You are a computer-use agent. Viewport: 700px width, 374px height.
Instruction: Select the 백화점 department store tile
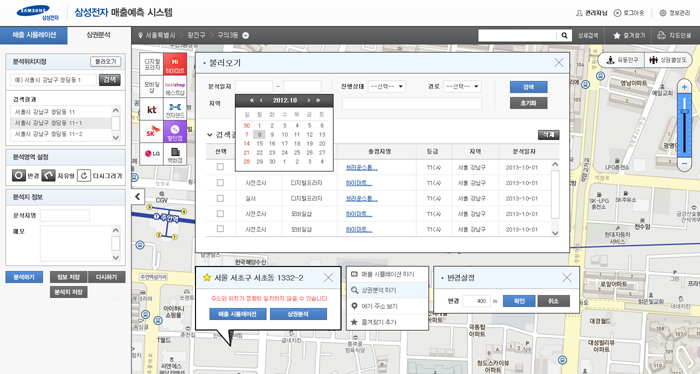pos(175,154)
